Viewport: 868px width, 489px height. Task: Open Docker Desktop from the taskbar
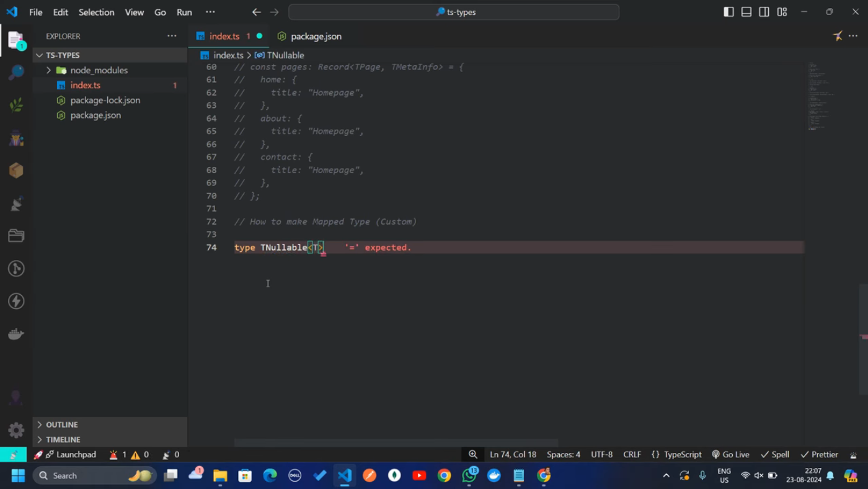tap(494, 475)
